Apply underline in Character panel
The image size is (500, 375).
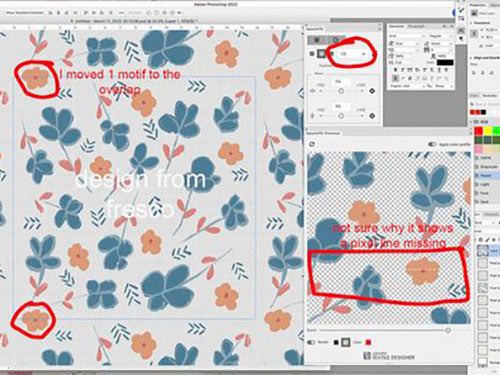coord(439,70)
